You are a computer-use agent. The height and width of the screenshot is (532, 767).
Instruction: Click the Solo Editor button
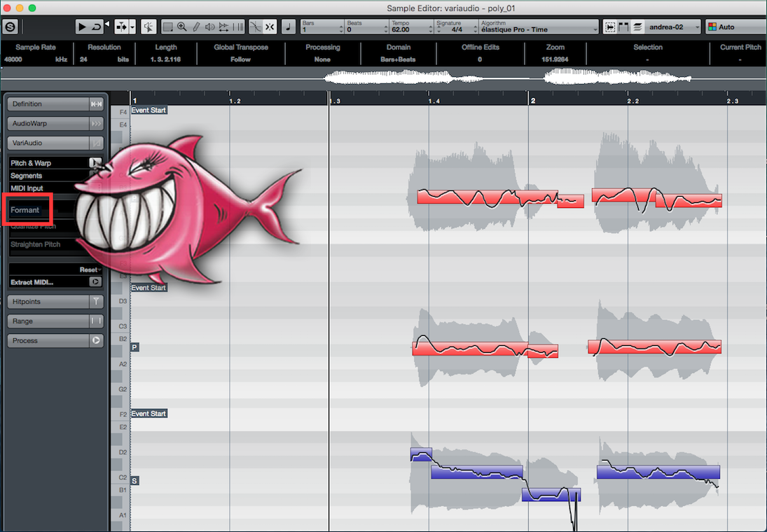(10, 27)
